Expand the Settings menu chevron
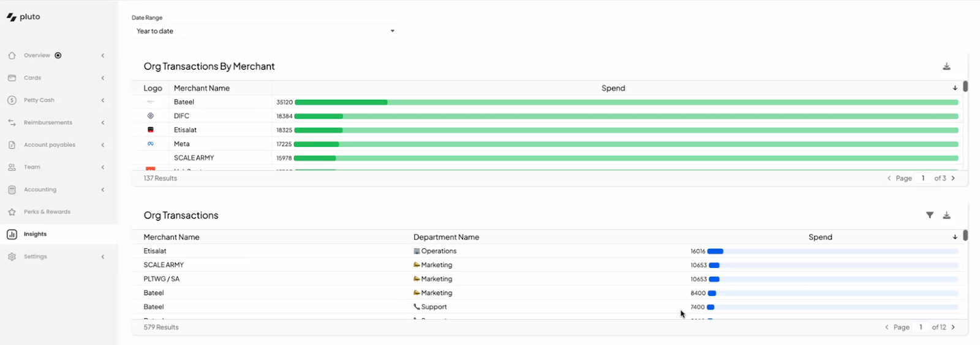The width and height of the screenshot is (980, 345). click(103, 257)
